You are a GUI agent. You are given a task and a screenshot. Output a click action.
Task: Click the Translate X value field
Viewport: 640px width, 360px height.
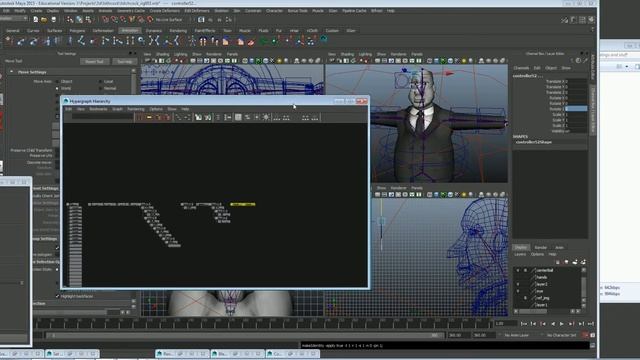coord(576,82)
